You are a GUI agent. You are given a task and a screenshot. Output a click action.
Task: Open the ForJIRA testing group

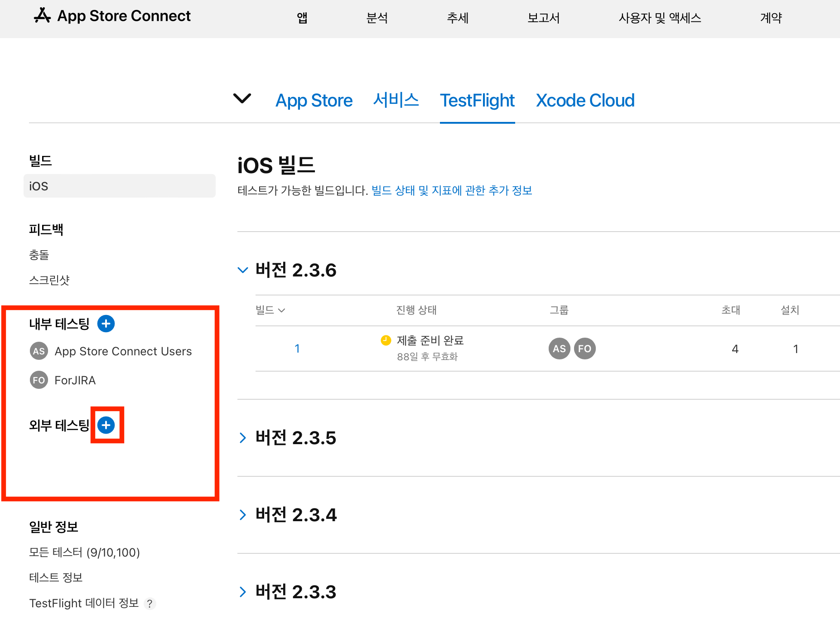75,380
